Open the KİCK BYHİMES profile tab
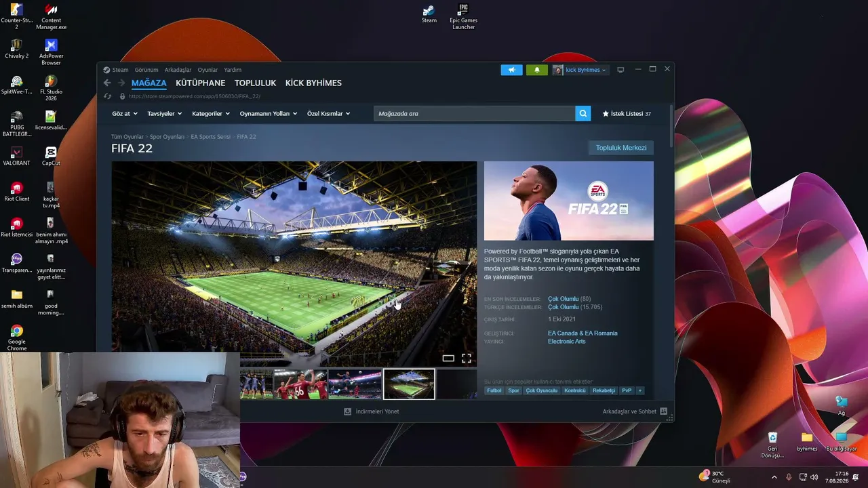The height and width of the screenshot is (488, 868). (x=313, y=83)
